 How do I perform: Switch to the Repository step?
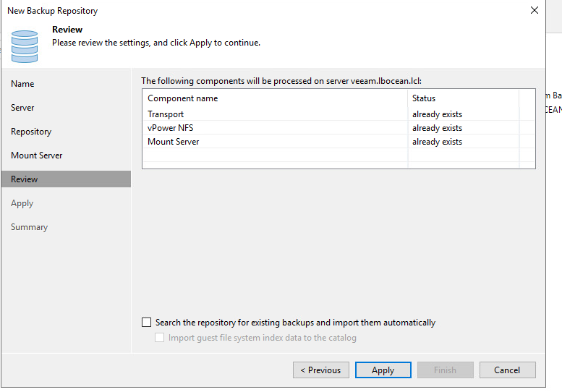click(x=31, y=132)
